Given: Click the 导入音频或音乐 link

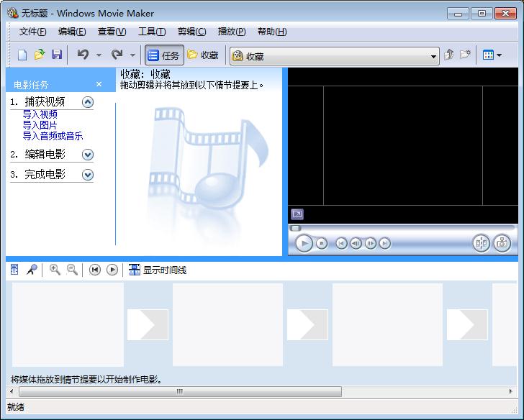Looking at the screenshot, I should pos(53,136).
